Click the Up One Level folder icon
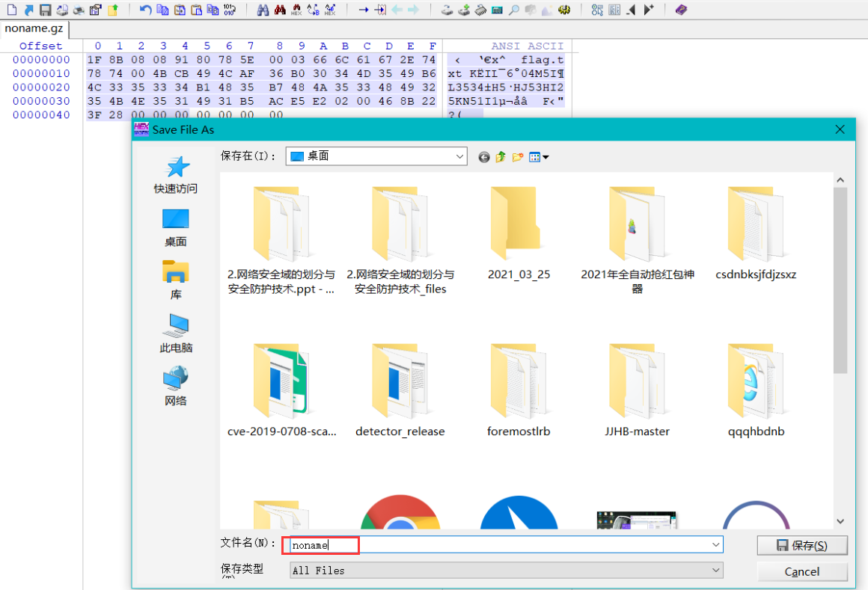 click(501, 157)
